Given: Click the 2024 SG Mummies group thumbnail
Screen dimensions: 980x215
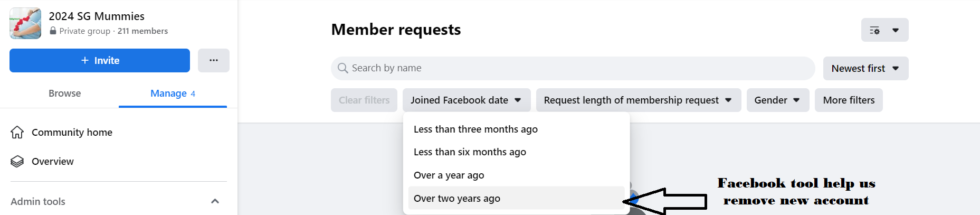Looking at the screenshot, I should click(25, 23).
